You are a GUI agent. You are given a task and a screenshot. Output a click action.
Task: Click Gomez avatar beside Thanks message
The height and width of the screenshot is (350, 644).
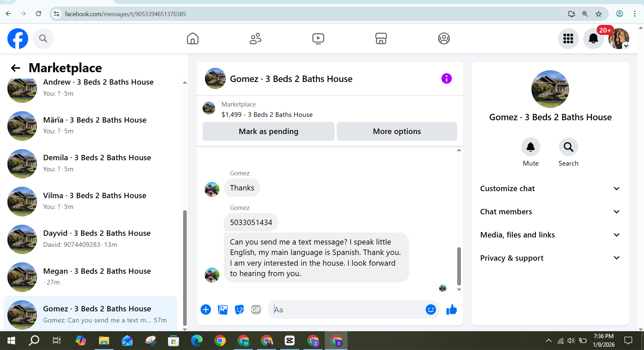point(212,189)
